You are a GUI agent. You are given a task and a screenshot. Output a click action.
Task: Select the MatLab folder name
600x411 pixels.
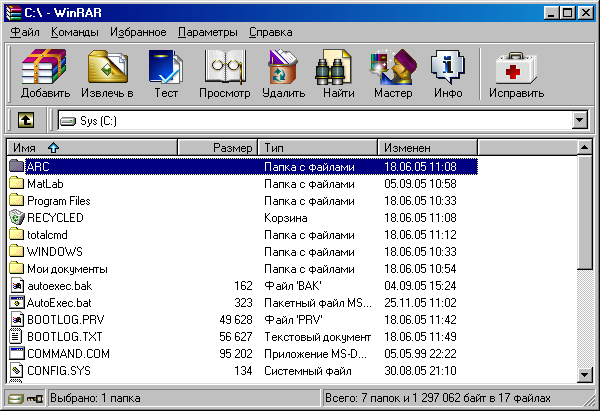(45, 184)
